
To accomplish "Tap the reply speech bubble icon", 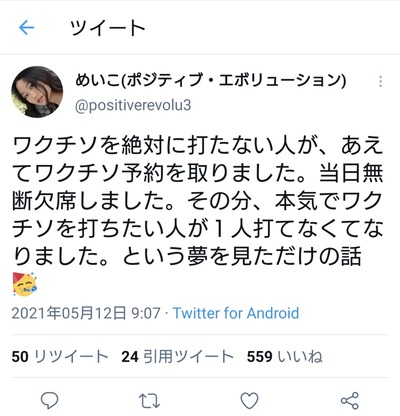I will (49, 400).
